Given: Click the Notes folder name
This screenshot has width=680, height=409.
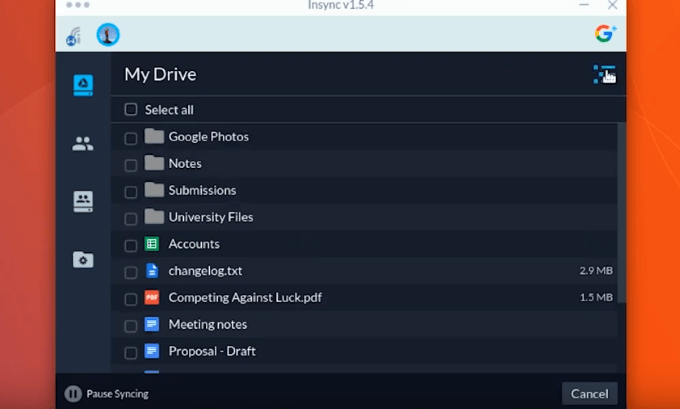Looking at the screenshot, I should point(185,164).
